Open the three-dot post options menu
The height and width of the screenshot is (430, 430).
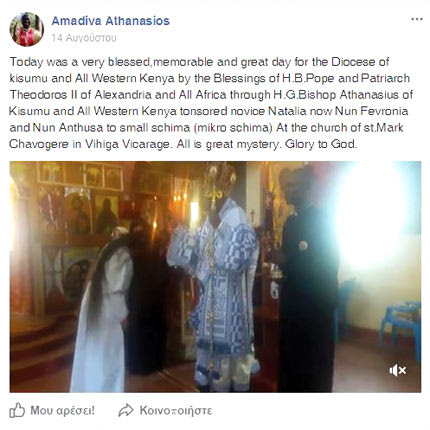(x=417, y=19)
